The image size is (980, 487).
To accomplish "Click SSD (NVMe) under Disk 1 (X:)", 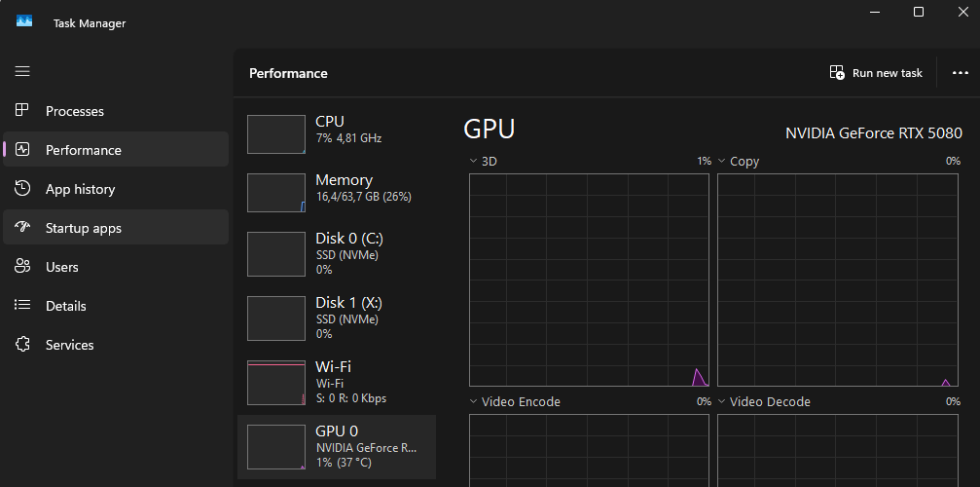I will pos(346,319).
